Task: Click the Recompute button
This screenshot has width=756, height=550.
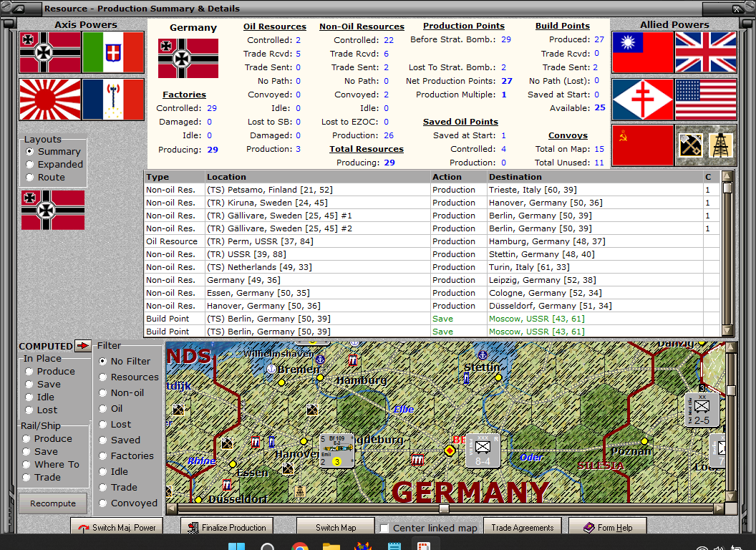Action: tap(53, 503)
